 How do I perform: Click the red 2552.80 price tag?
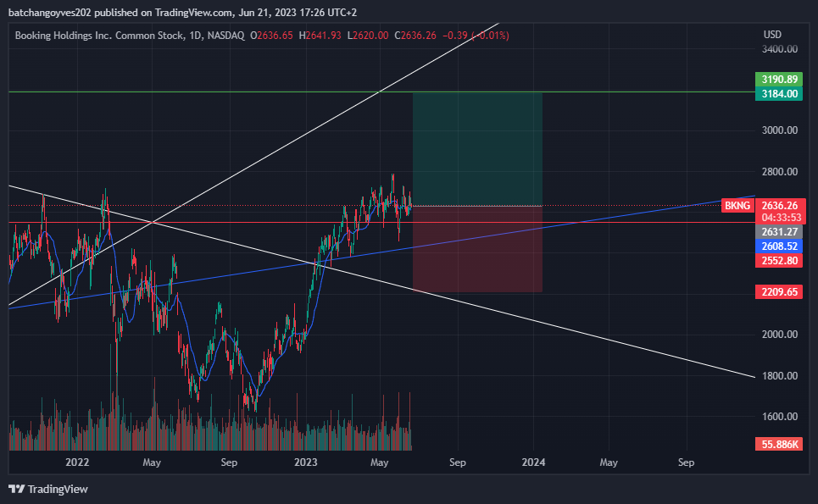[x=779, y=261]
